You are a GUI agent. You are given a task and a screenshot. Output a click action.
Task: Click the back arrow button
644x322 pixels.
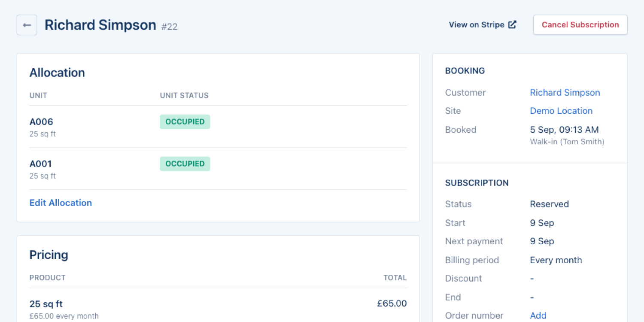click(27, 25)
